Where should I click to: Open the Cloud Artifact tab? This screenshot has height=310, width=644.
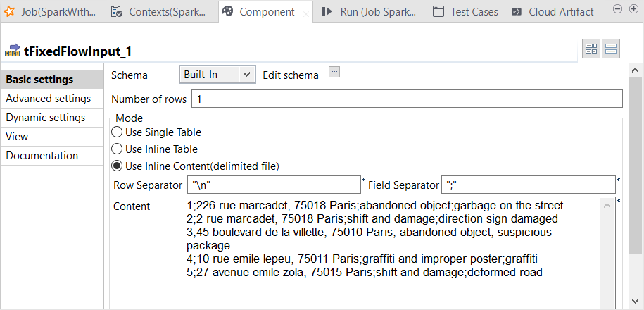tap(553, 11)
